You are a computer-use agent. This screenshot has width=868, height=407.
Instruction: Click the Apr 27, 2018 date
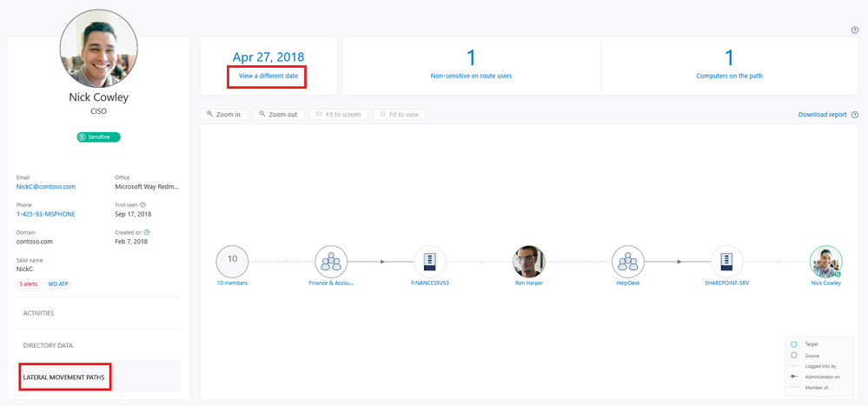coord(268,57)
